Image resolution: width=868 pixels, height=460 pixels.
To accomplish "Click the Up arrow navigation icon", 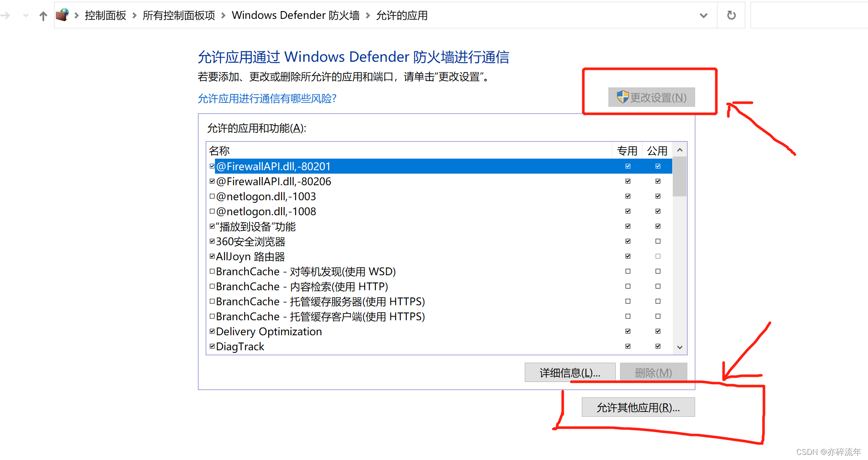I will pos(43,16).
